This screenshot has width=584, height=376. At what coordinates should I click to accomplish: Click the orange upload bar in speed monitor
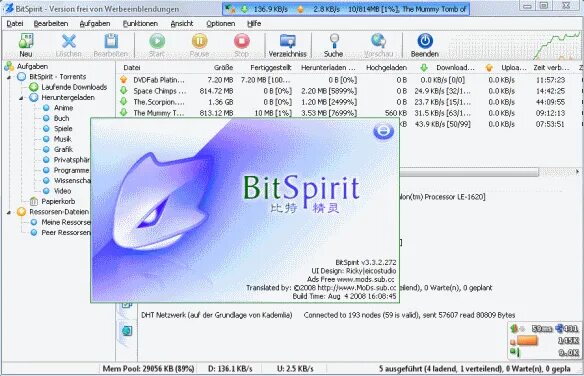tap(527, 341)
